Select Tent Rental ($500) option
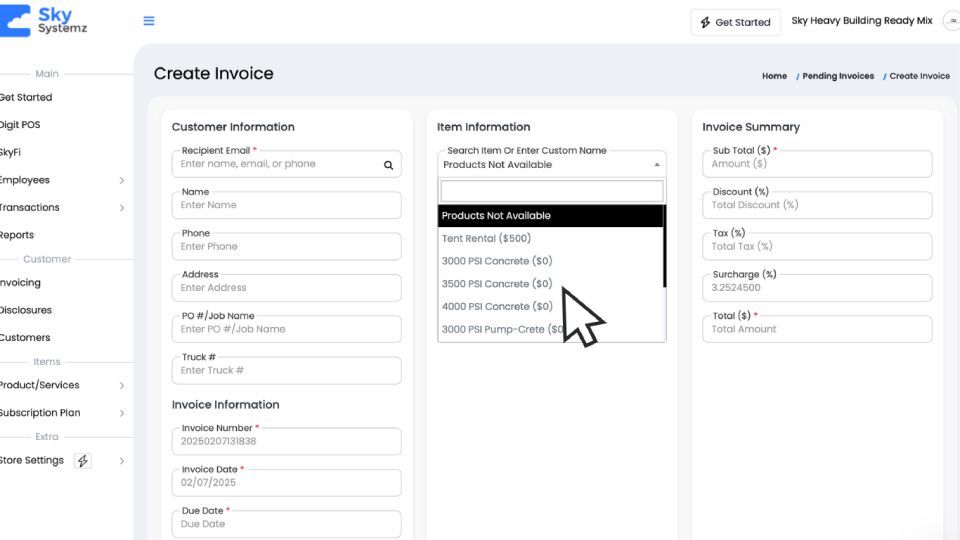The height and width of the screenshot is (540, 960). [x=550, y=239]
